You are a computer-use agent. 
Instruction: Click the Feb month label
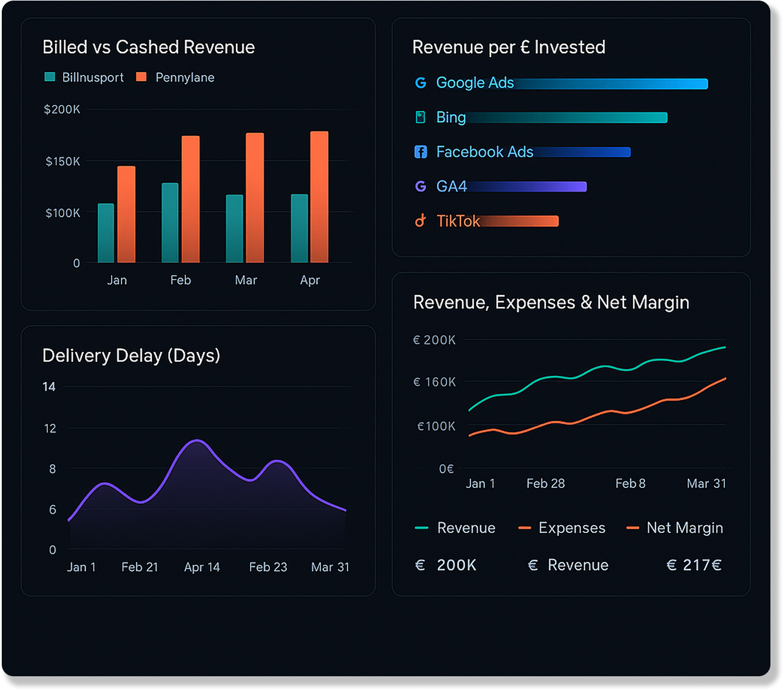(x=181, y=280)
